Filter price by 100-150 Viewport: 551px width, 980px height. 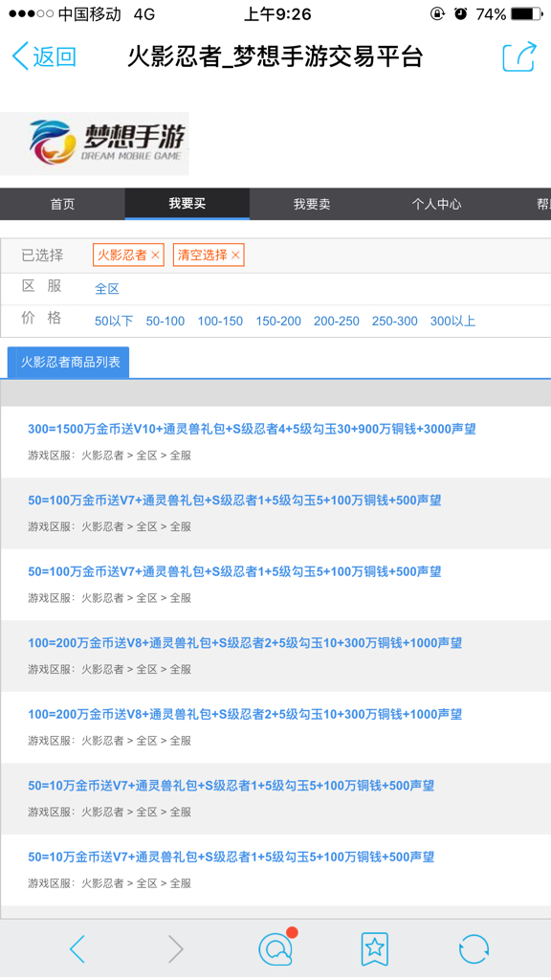[x=221, y=322]
